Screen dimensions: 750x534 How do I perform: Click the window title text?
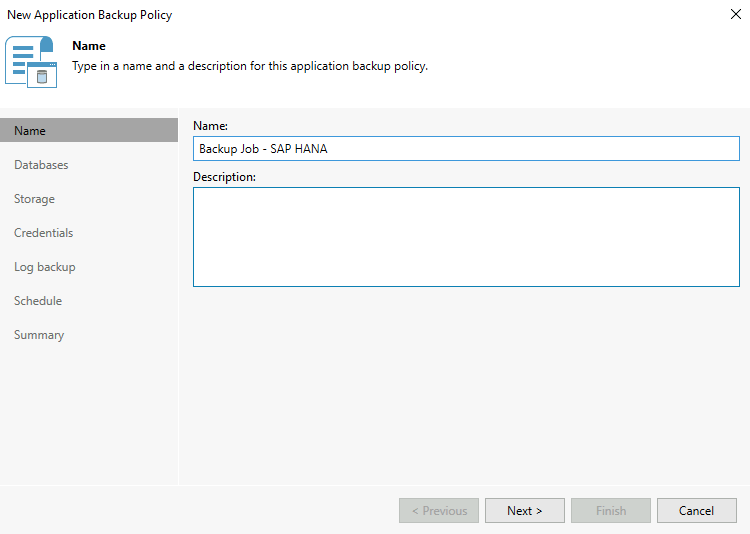click(x=89, y=15)
